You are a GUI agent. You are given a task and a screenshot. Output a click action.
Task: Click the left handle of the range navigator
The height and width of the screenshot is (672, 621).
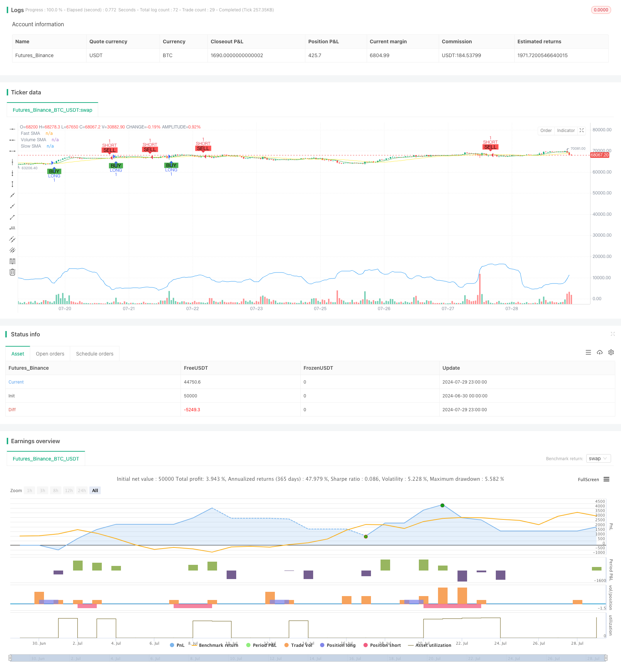pos(10,658)
